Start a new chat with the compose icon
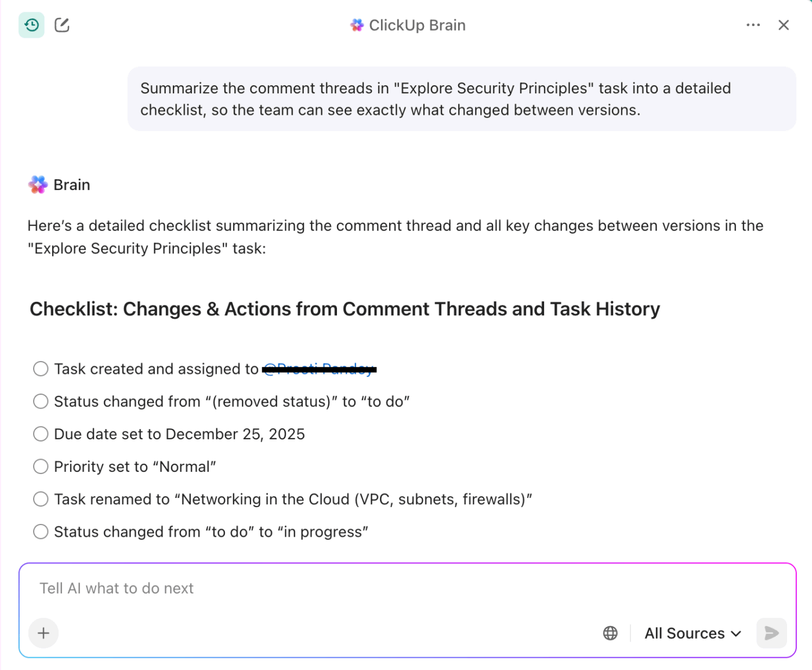 [x=61, y=25]
